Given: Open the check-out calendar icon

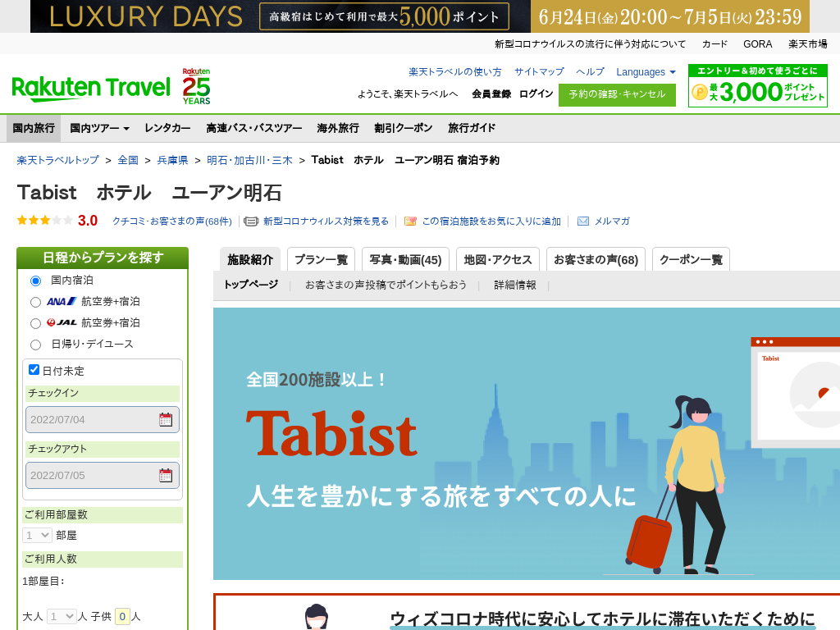Looking at the screenshot, I should [166, 475].
